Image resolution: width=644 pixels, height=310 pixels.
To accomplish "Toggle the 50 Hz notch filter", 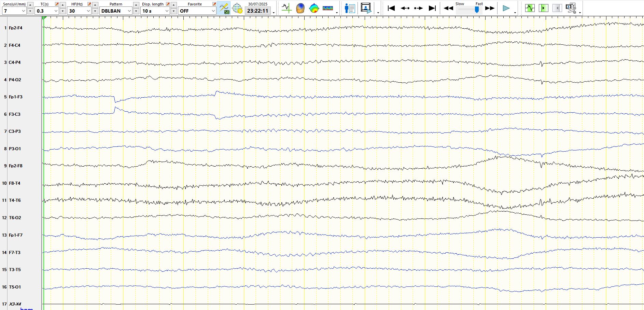I will point(224,8).
